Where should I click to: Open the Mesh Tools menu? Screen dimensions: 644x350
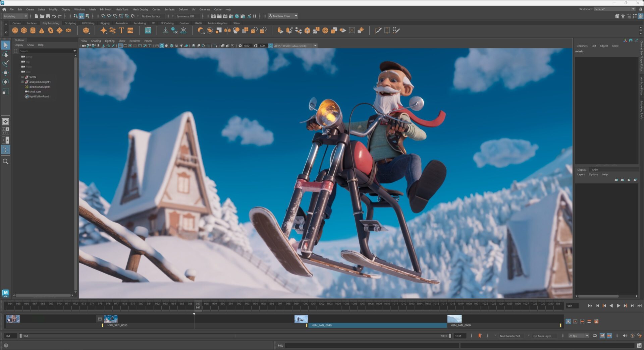122,9
